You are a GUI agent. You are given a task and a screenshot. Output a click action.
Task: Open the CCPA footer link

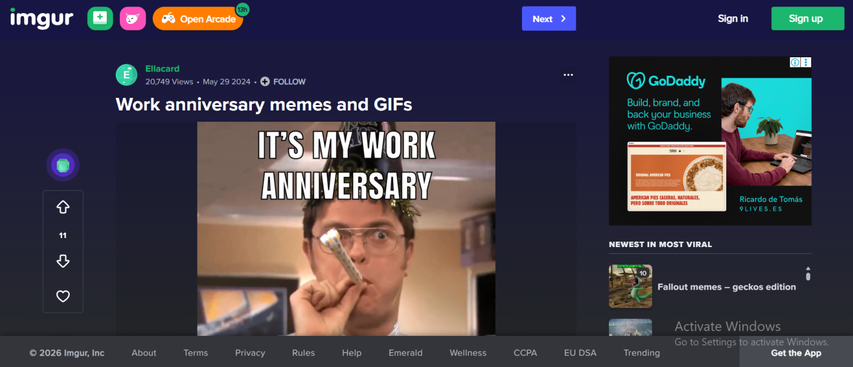coord(525,353)
